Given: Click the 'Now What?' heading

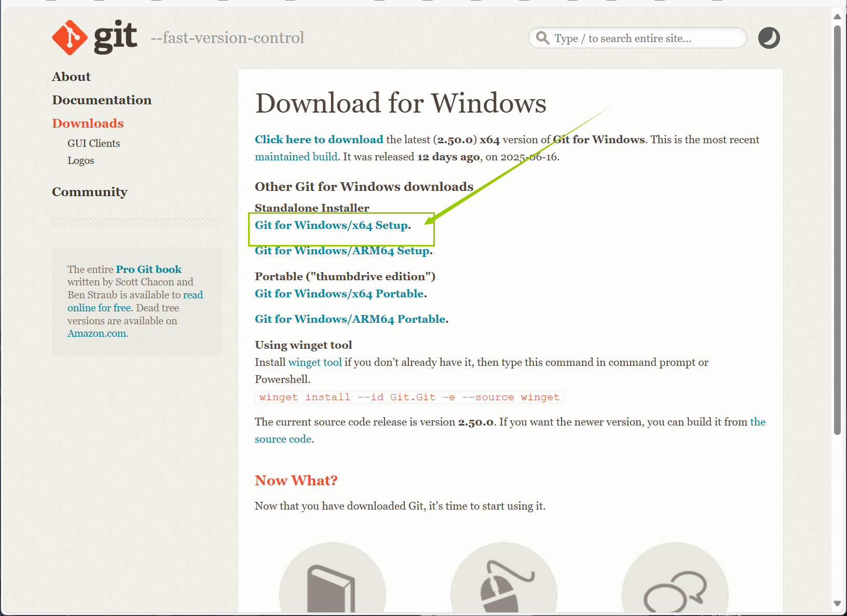Looking at the screenshot, I should [296, 481].
